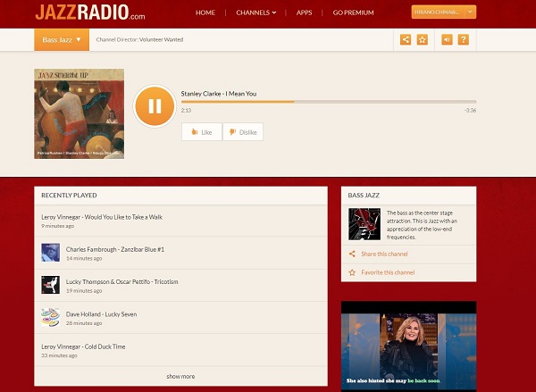Open Go Premium
This screenshot has width=536, height=392.
point(353,13)
